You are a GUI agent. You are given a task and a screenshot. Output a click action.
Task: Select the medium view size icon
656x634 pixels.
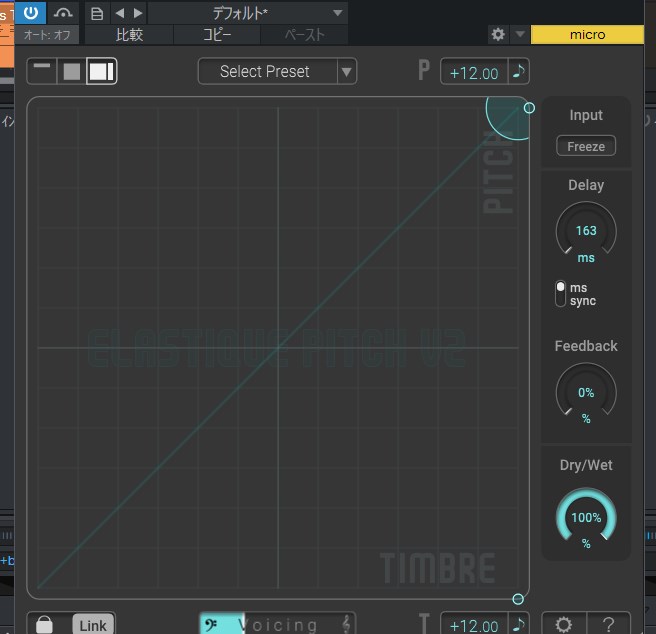click(x=71, y=71)
